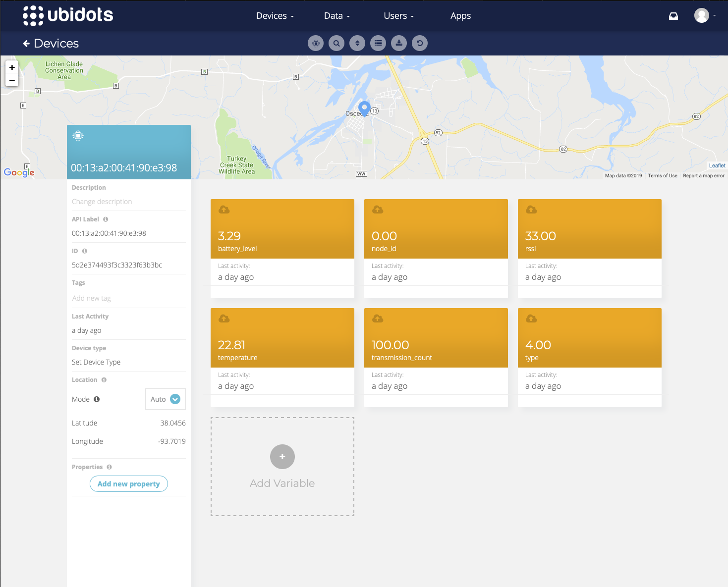Image resolution: width=728 pixels, height=587 pixels.
Task: Click the sort variables icon
Action: 357,43
